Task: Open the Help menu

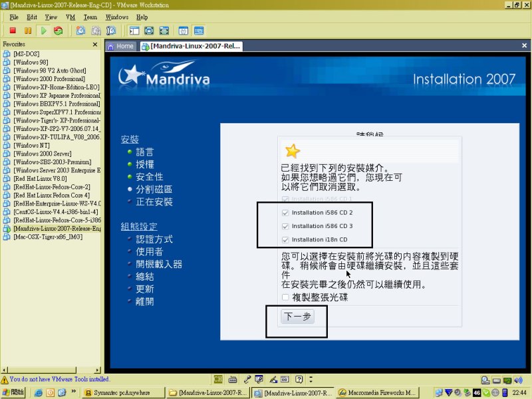Action: point(142,17)
